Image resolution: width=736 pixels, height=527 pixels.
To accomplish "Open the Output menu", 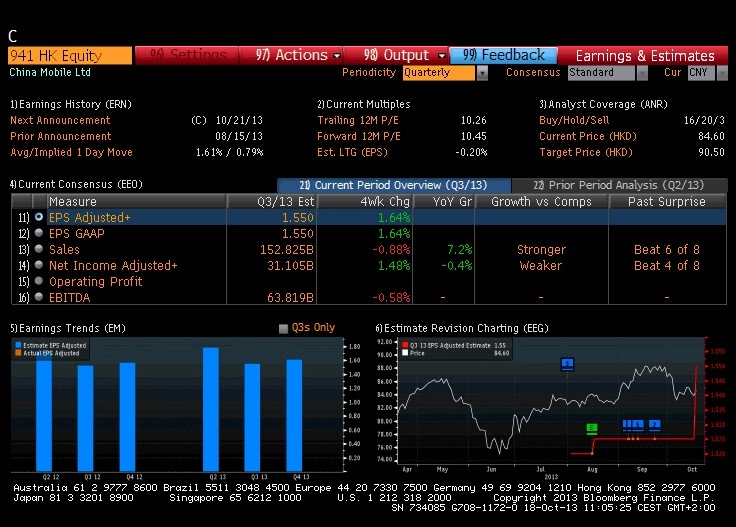I will 397,55.
